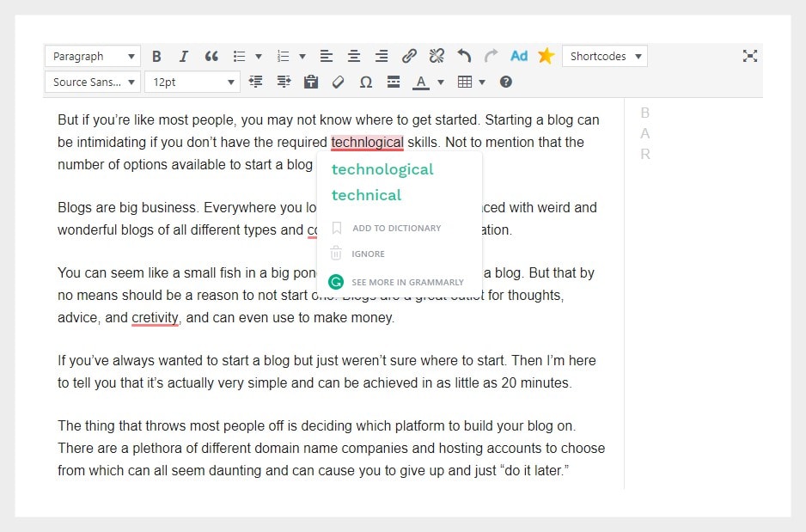Click the insert link icon
The width and height of the screenshot is (806, 532).
(x=409, y=57)
